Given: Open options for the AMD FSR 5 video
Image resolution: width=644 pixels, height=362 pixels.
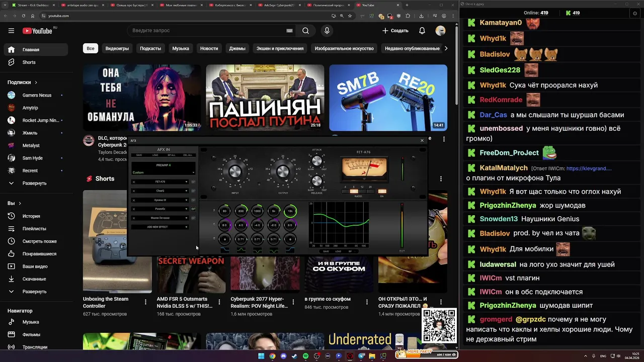Looking at the screenshot, I should click(219, 302).
